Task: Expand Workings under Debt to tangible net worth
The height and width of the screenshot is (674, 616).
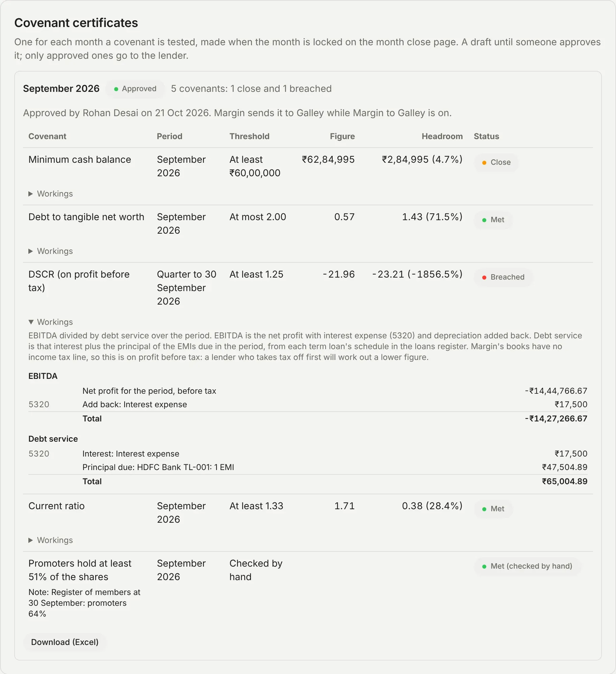Action: (x=51, y=251)
